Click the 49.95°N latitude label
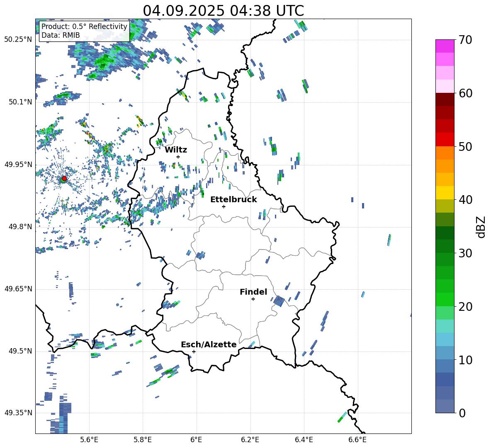The image size is (491, 448). [x=18, y=165]
